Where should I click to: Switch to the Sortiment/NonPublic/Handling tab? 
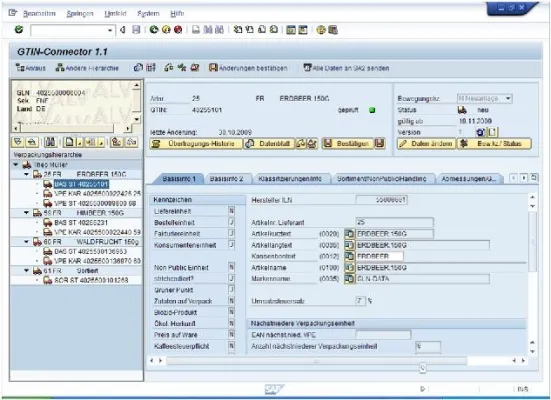[x=382, y=179]
